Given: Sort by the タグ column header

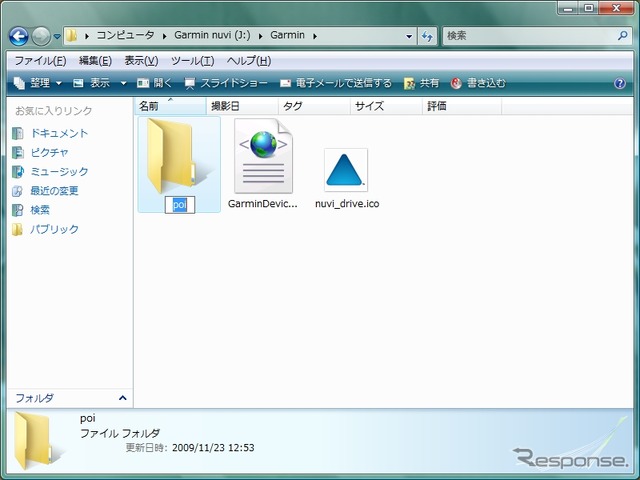Looking at the screenshot, I should [314, 106].
